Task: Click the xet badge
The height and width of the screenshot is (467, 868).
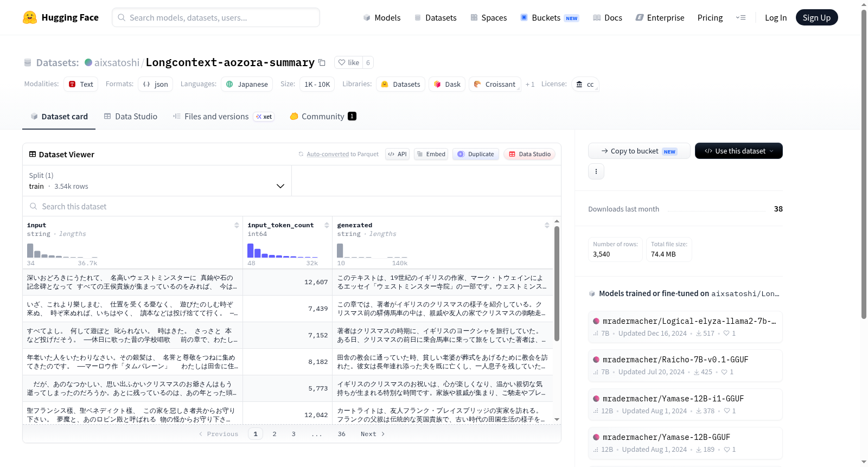Action: (264, 117)
